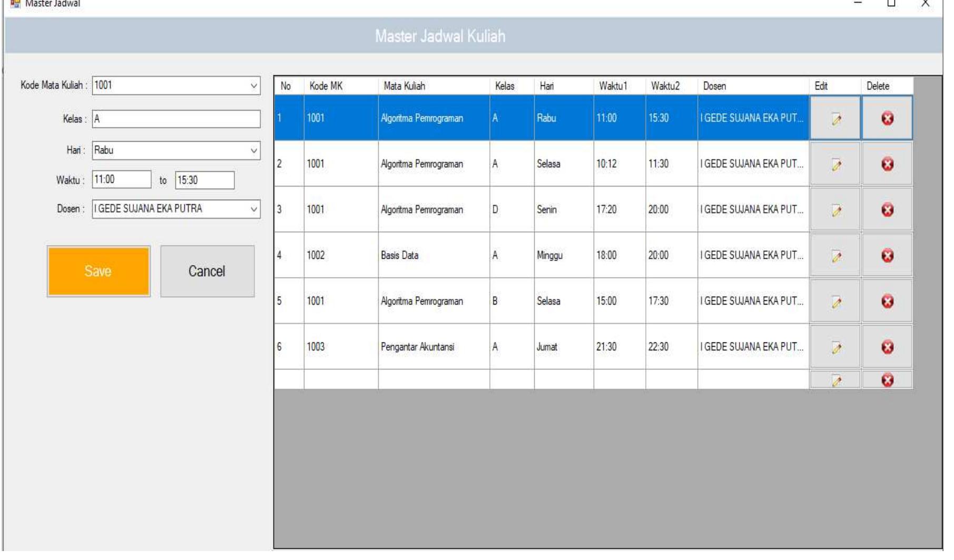Edit row 2 Selasa 10:12 schedule
Screen dimensions: 954x560
point(835,164)
